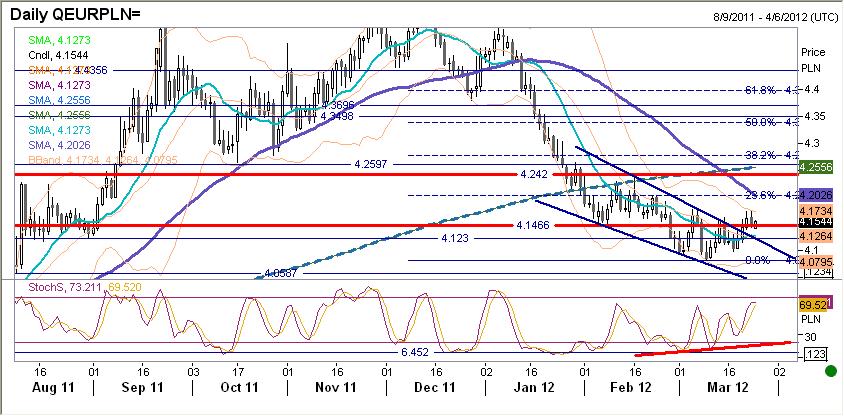This screenshot has width=844, height=416.
Task: Click the 50.0% Fibonacci level label
Action: click(x=761, y=122)
